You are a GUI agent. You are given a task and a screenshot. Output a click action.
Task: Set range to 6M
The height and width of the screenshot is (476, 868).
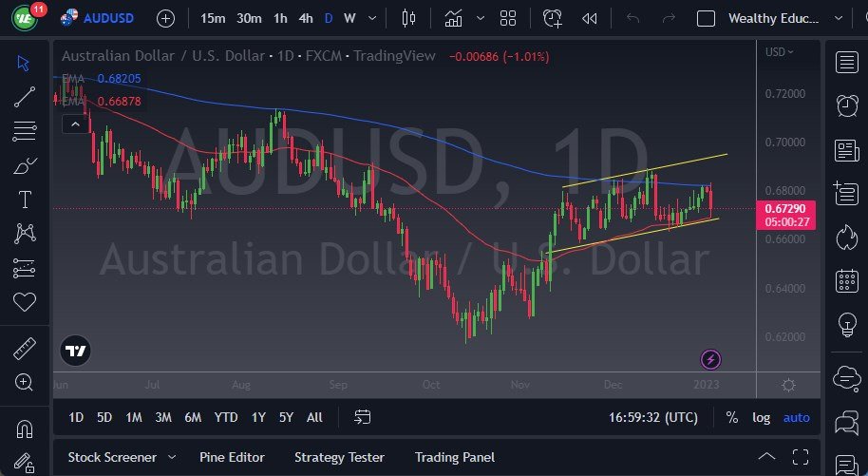193,417
